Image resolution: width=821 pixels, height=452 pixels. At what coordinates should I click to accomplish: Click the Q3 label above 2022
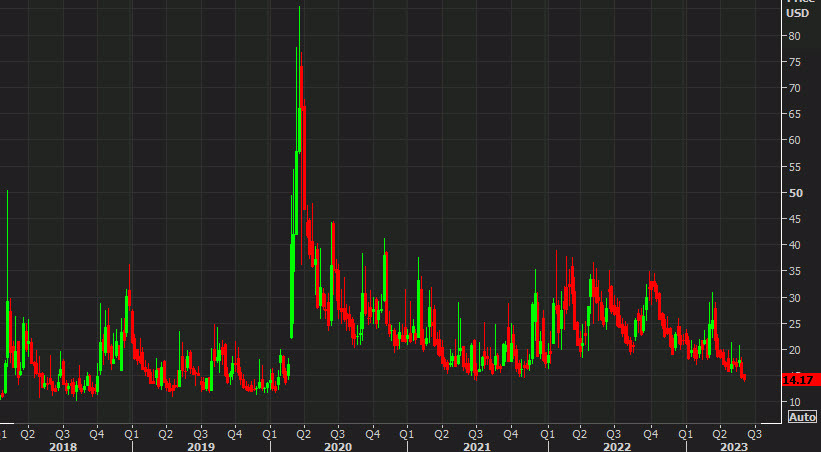(x=614, y=434)
